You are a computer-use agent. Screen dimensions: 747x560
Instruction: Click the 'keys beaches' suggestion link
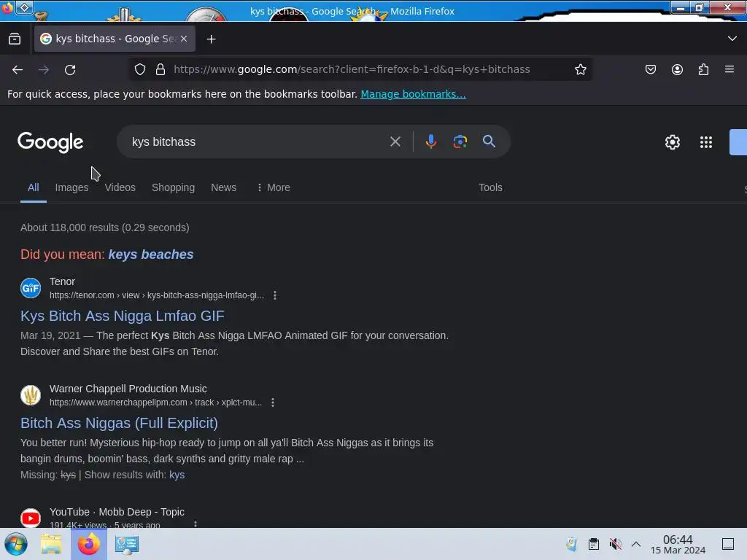[x=151, y=254]
